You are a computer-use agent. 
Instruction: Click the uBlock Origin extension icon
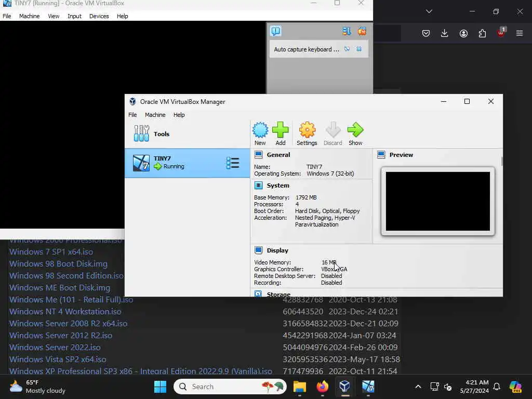click(501, 33)
